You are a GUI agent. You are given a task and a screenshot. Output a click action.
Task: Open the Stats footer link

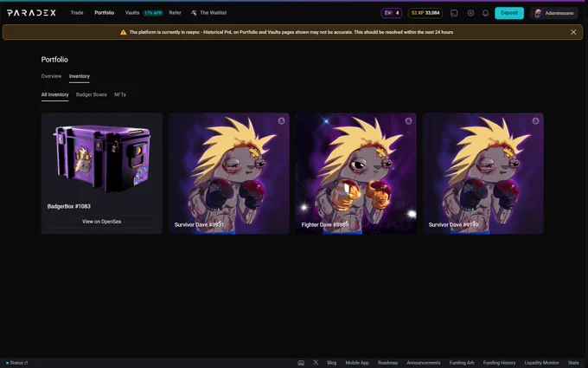573,363
